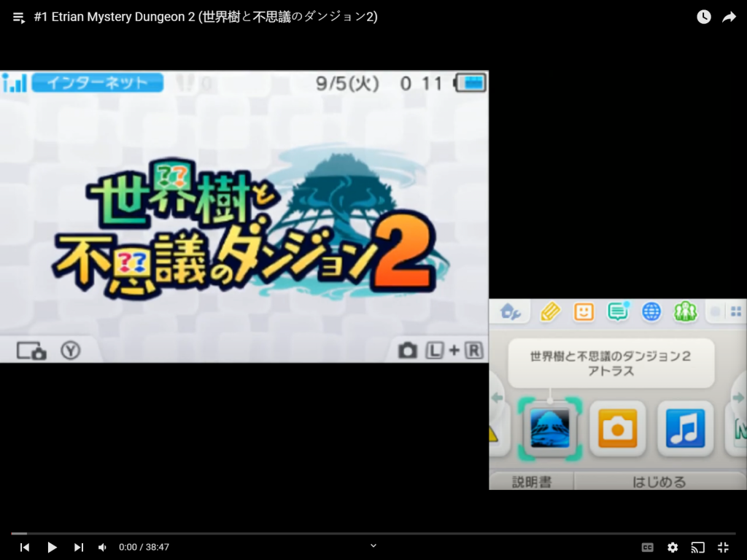Click the 9/5(火) date text
747x560 pixels.
click(347, 84)
